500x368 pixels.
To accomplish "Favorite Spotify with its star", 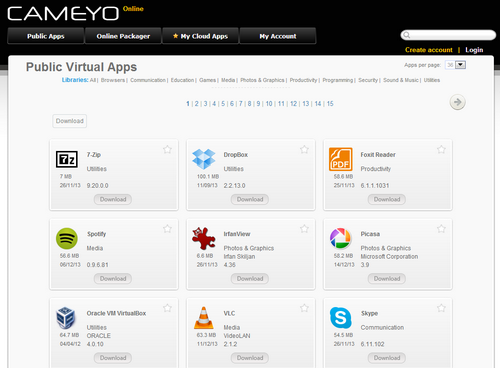I will coord(167,229).
